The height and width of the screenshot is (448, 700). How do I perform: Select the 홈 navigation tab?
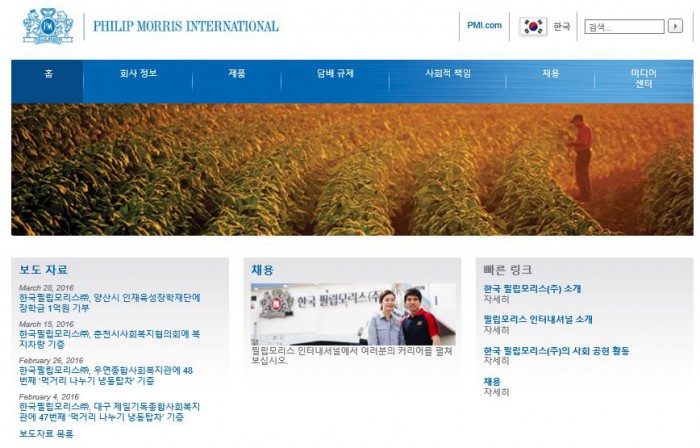[48, 74]
